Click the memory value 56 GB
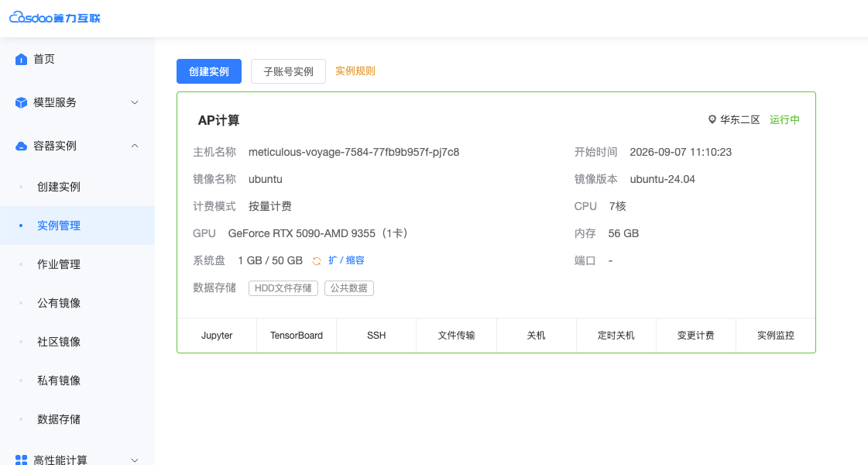The image size is (868, 465). click(x=623, y=233)
